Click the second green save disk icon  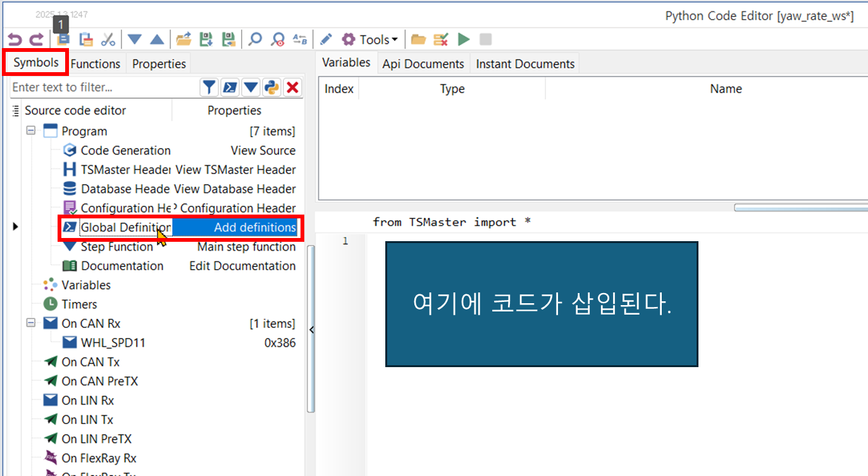coord(228,40)
